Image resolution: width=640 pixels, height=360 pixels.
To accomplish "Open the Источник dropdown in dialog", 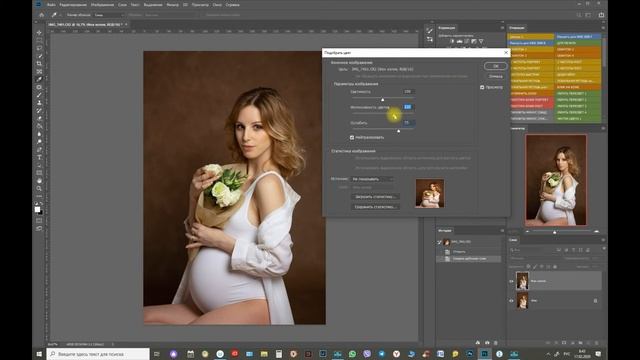I will [372, 179].
